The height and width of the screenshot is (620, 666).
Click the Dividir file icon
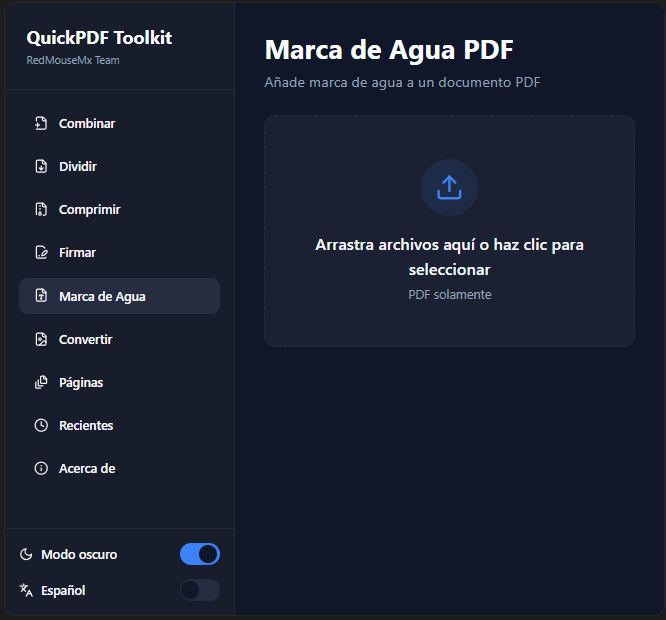41,167
